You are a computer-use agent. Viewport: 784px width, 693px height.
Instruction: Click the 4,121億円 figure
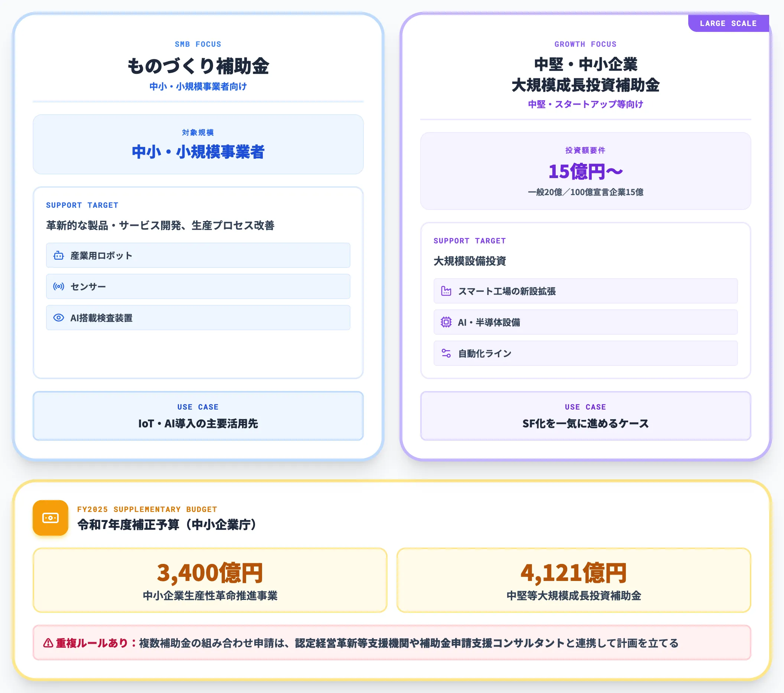574,573
